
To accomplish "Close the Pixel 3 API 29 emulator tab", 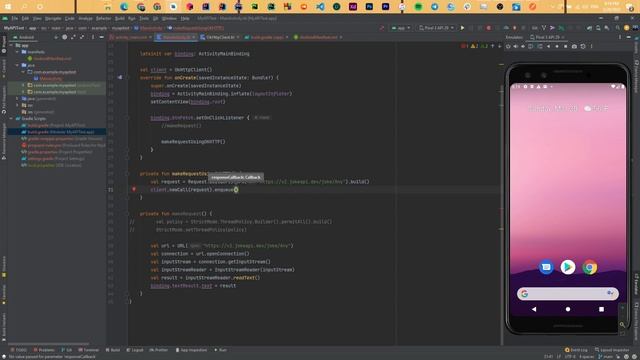I will [563, 37].
